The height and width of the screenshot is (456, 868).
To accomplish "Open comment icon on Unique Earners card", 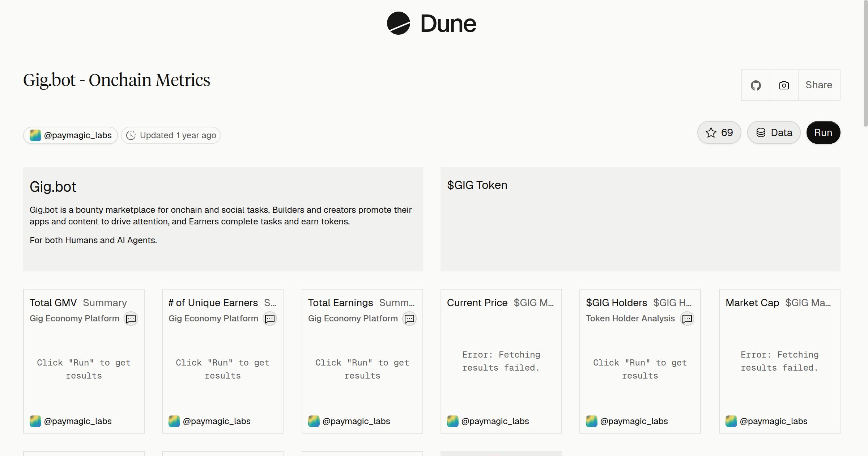I will pyautogui.click(x=270, y=318).
